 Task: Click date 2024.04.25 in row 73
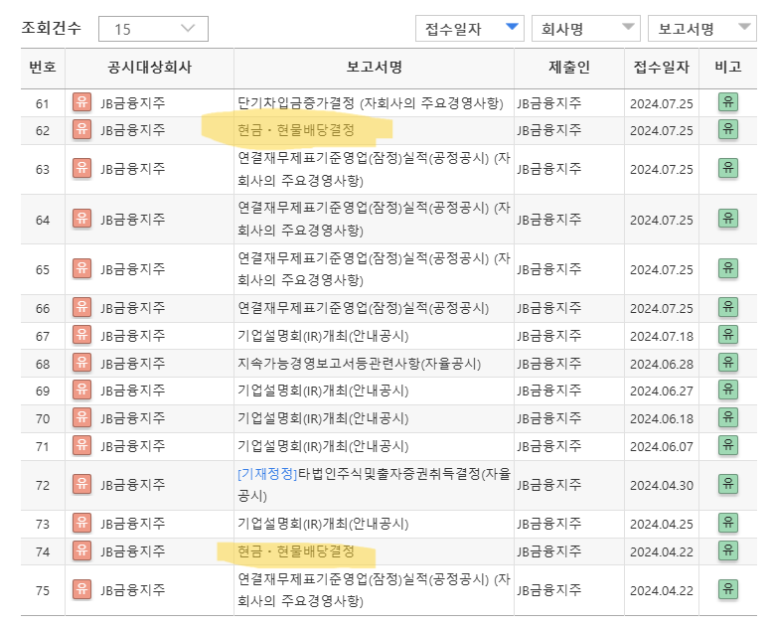click(x=662, y=524)
